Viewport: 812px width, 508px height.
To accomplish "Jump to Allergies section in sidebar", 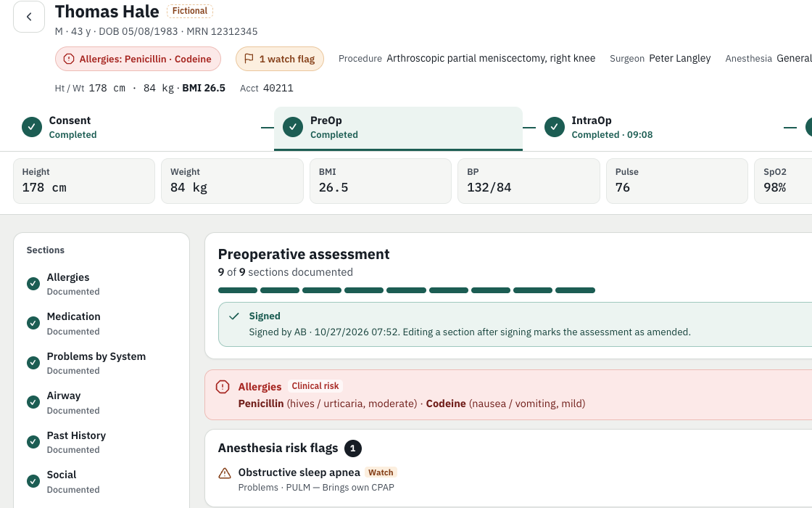I will pos(101,284).
